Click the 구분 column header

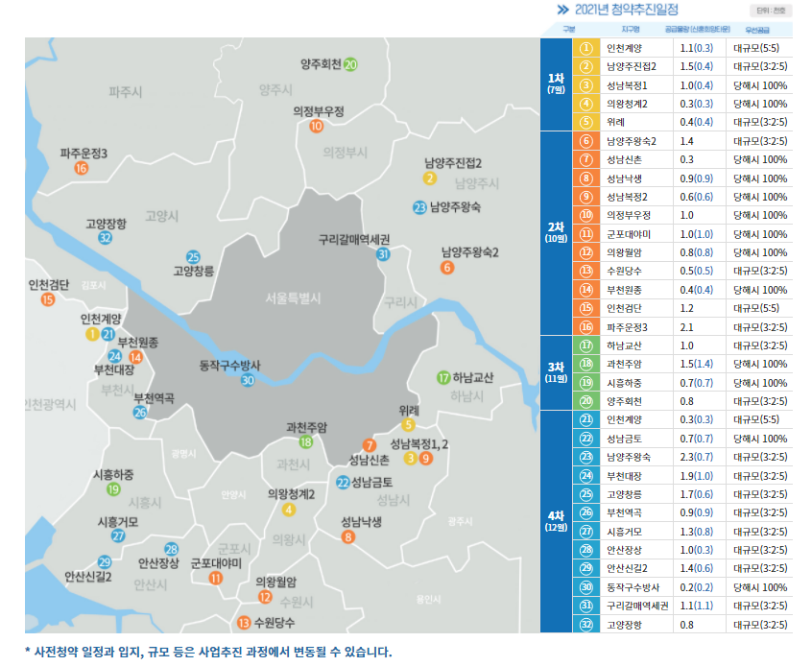pyautogui.click(x=568, y=29)
